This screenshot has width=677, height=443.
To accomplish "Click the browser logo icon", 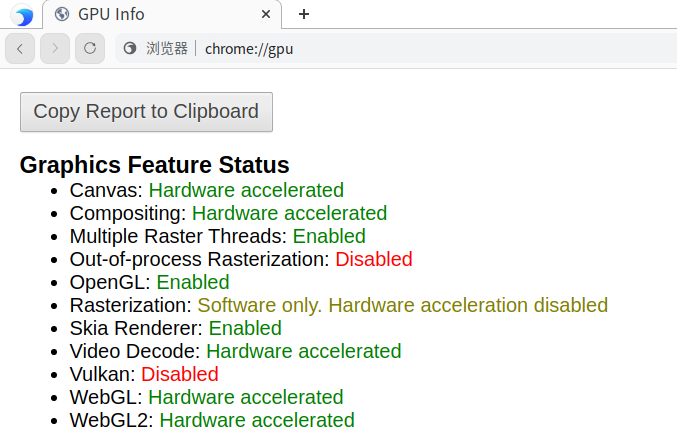I will (22, 15).
